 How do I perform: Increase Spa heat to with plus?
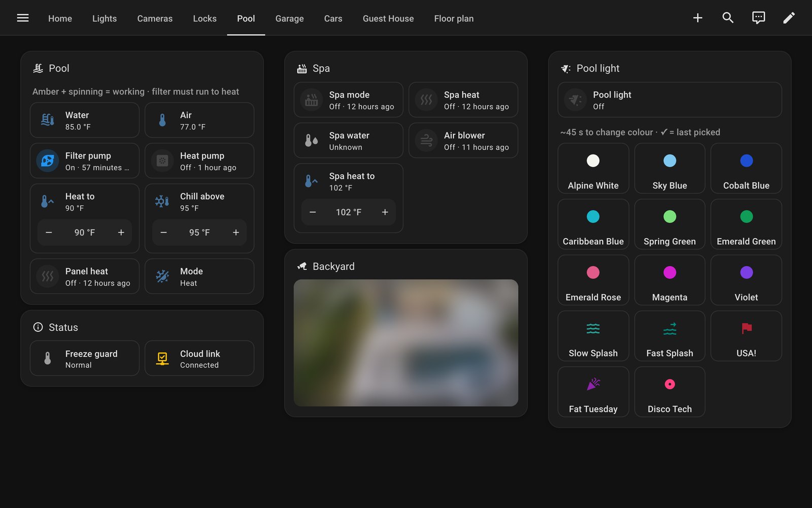pyautogui.click(x=385, y=212)
